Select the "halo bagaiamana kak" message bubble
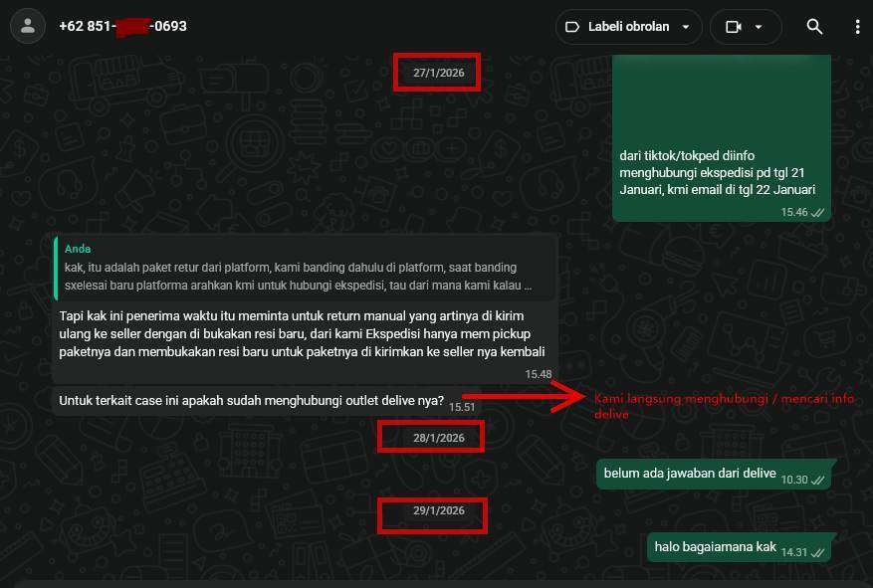This screenshot has height=588, width=873. coord(715,547)
